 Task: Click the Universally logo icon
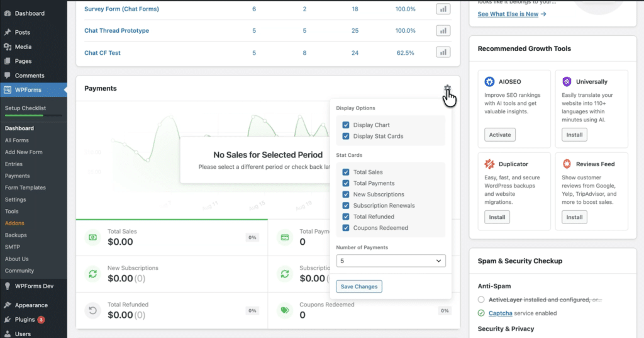[567, 81]
